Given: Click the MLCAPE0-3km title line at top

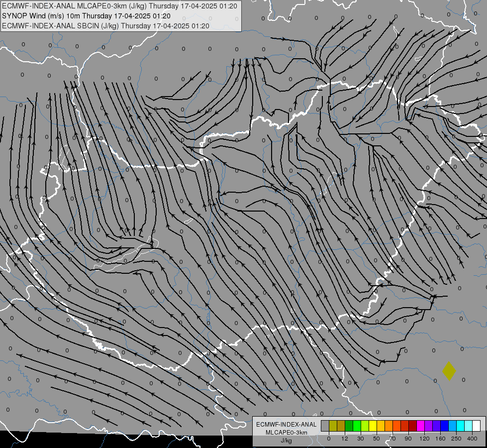Looking at the screenshot, I should pos(119,6).
